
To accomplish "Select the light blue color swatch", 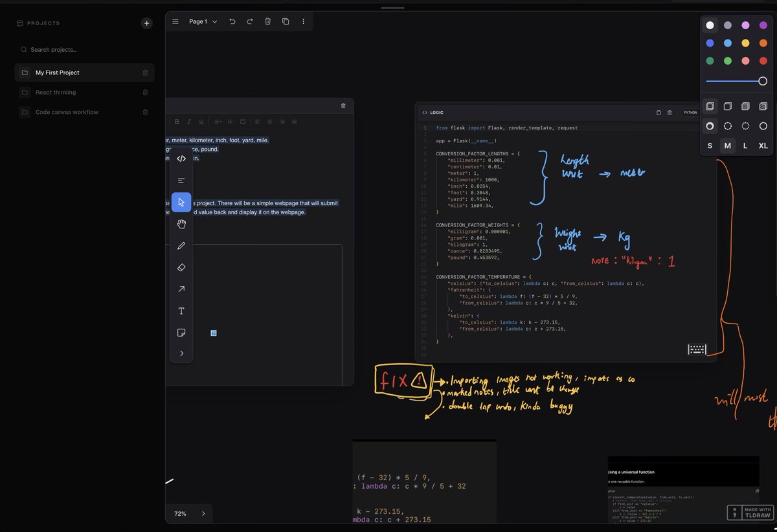I will pos(728,43).
